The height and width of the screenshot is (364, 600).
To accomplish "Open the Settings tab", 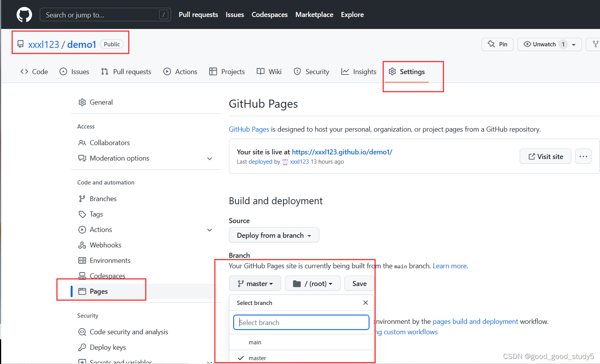I will (407, 72).
